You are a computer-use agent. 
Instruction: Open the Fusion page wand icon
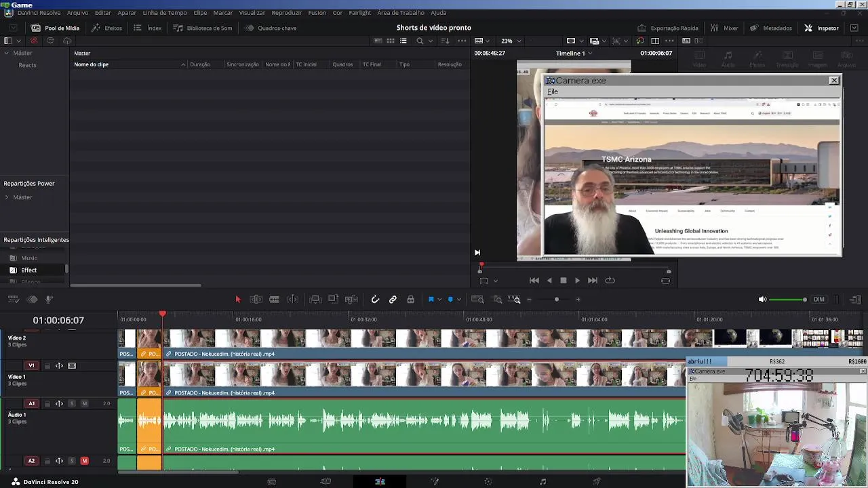click(434, 481)
